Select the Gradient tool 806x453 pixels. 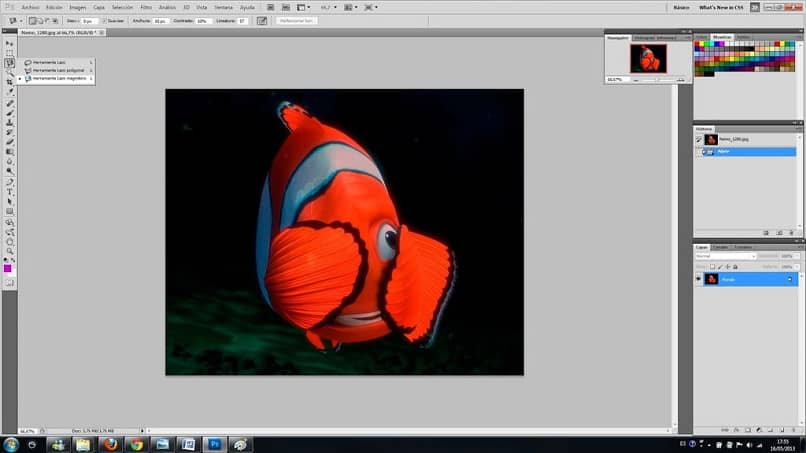pos(10,152)
